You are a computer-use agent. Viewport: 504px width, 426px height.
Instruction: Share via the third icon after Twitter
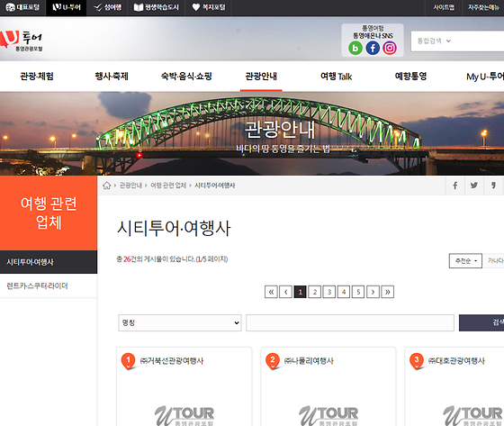(x=493, y=186)
